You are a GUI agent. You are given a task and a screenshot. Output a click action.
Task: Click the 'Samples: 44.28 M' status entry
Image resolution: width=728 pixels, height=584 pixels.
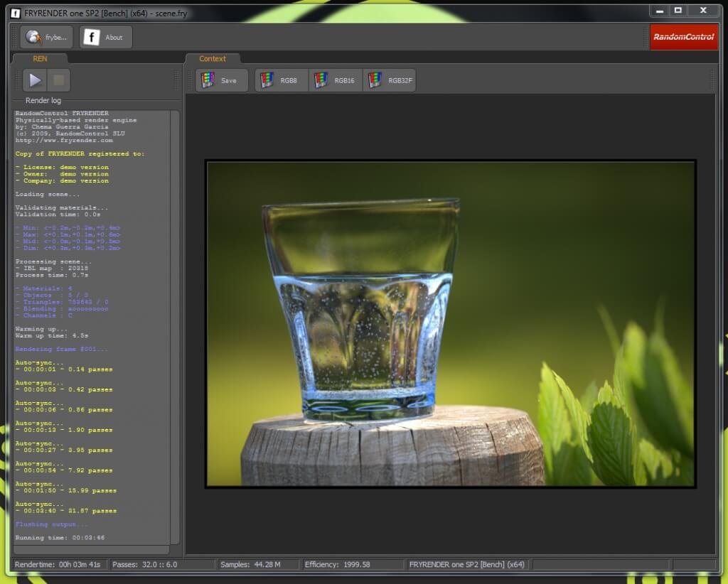coord(250,565)
